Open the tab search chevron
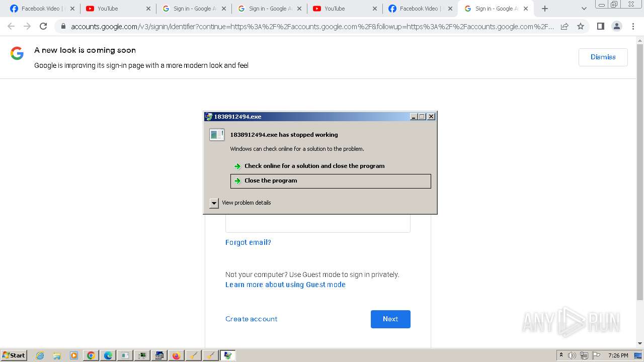This screenshot has height=362, width=644. coord(584,9)
